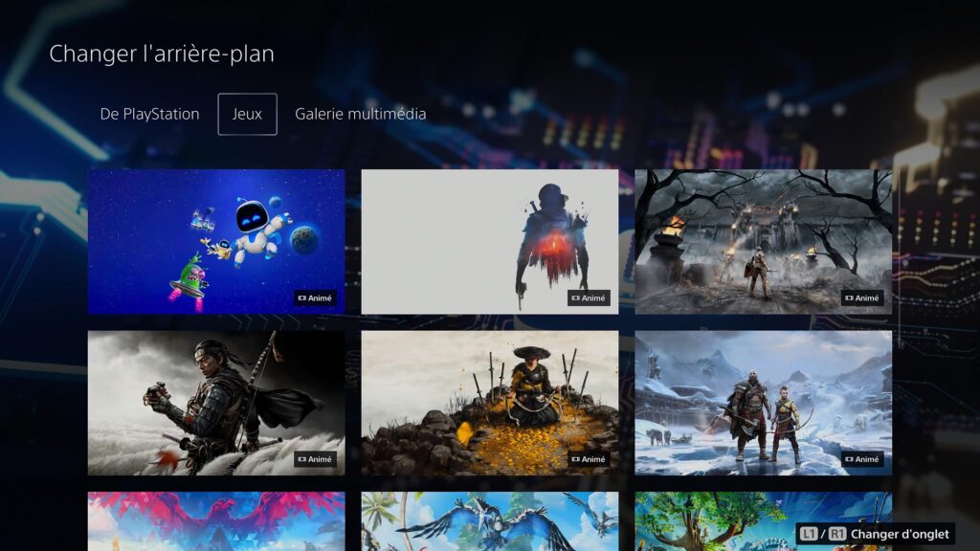Choose the Astro Bot space wallpaper
The width and height of the screenshot is (980, 551).
[216, 241]
